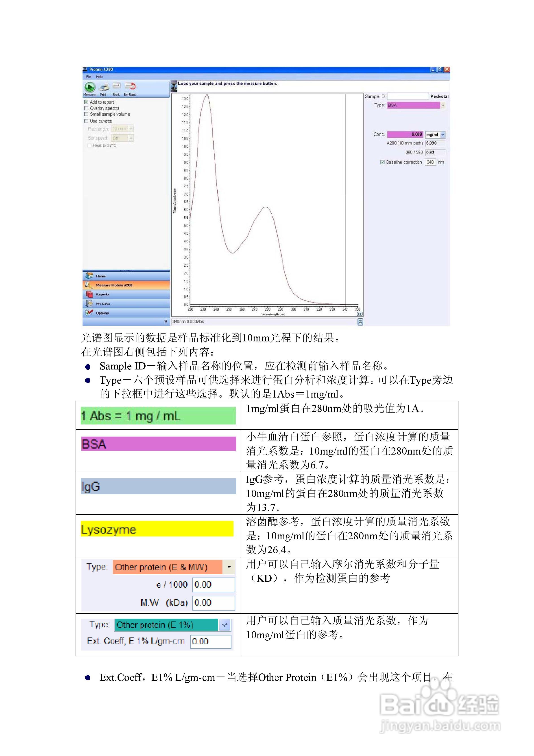Toggle Baseline correction option
The height and width of the screenshot is (756, 534).
click(x=383, y=162)
